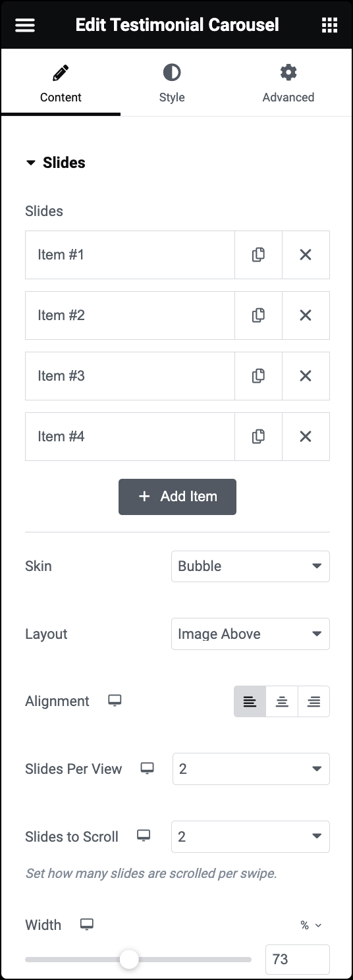353x980 pixels.
Task: Open the Skin dropdown showing Bubble
Action: click(250, 566)
